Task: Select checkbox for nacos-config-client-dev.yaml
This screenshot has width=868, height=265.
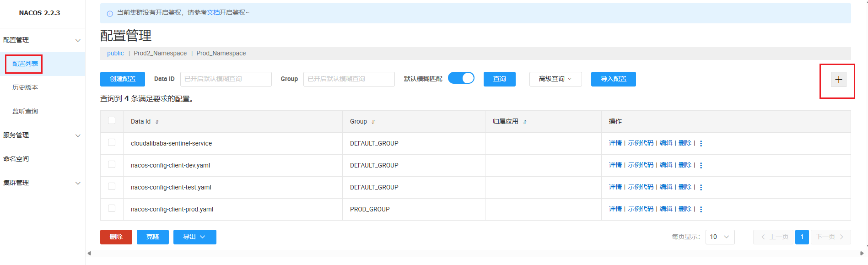Action: click(112, 164)
